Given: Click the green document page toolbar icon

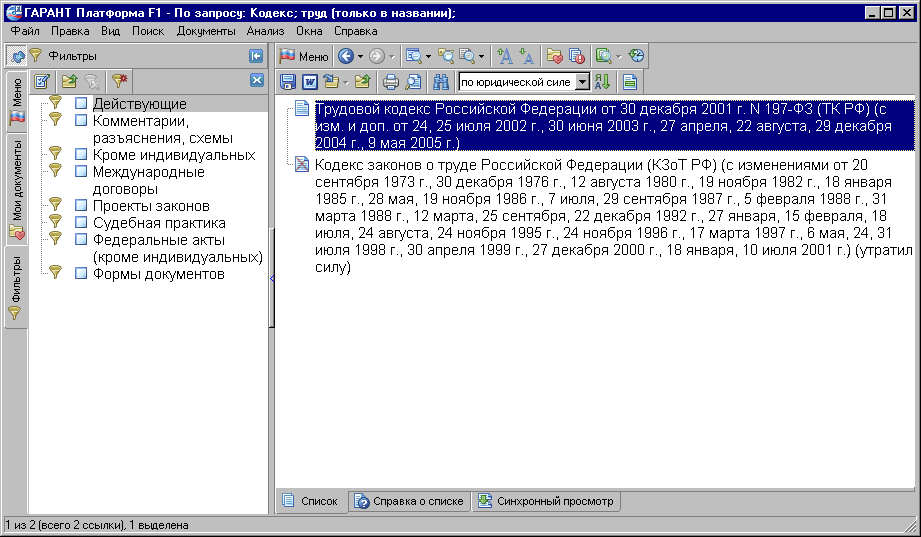Looking at the screenshot, I should pyautogui.click(x=630, y=82).
